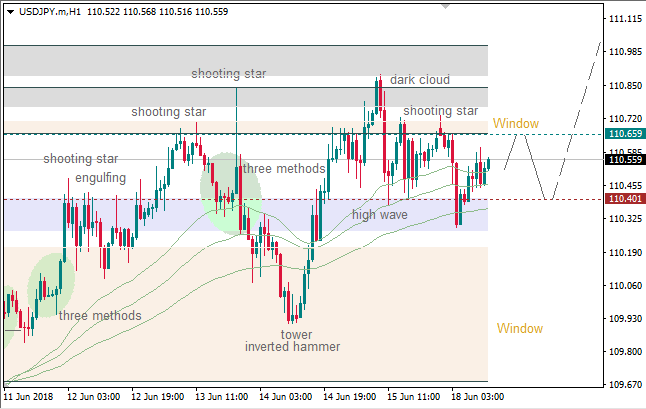Click the 'dark cloud' pattern label
Image resolution: width=646 pixels, height=409 pixels.
coord(420,80)
